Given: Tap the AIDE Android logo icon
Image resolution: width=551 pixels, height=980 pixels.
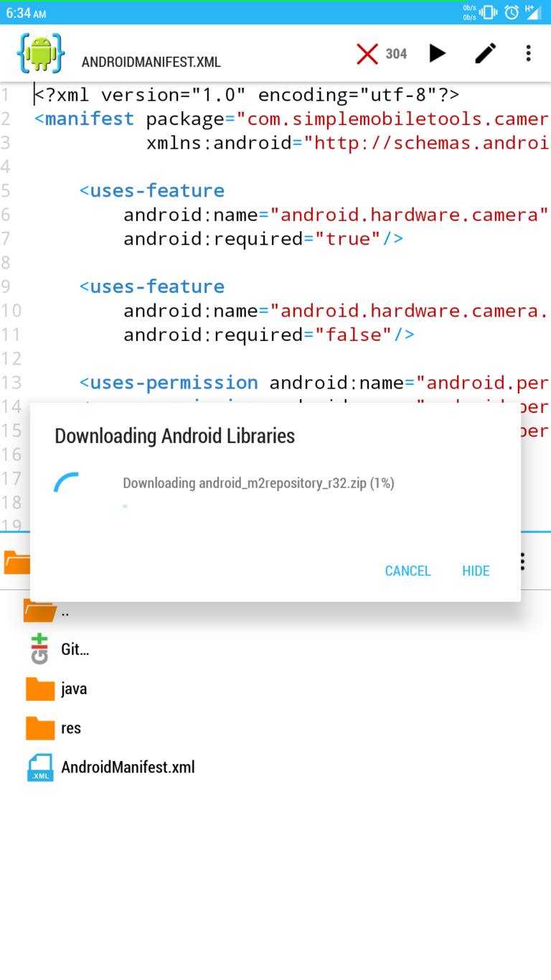Looking at the screenshot, I should pos(40,53).
